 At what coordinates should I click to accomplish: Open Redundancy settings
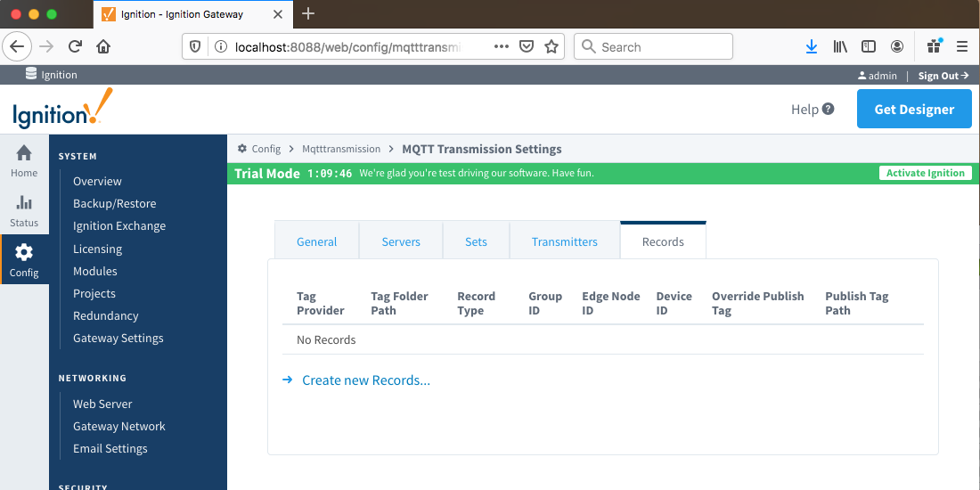[106, 315]
